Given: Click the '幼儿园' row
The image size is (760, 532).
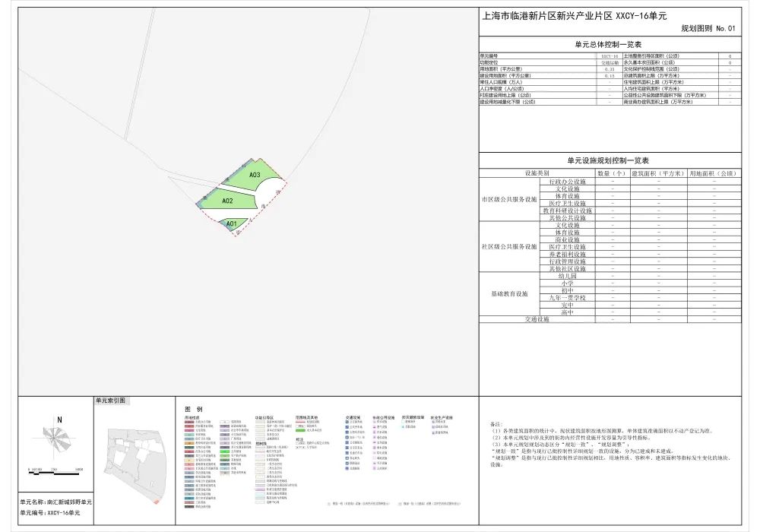Looking at the screenshot, I should coord(640,276).
